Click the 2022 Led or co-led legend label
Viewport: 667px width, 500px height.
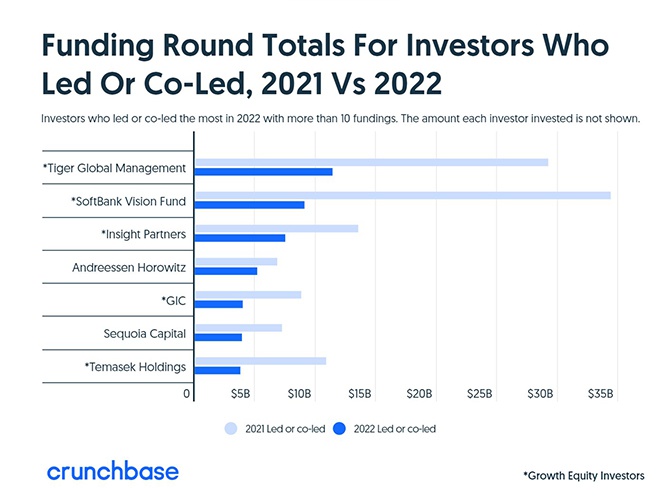pyautogui.click(x=392, y=428)
